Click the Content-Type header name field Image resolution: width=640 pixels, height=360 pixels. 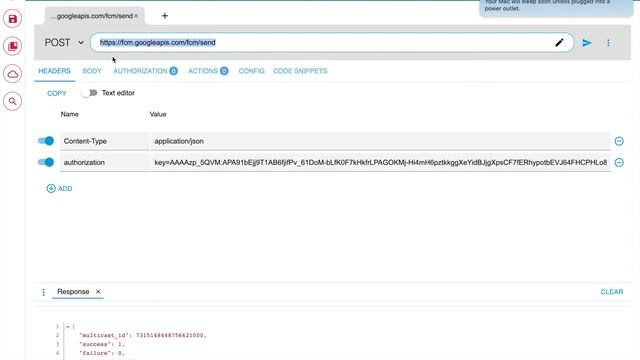coord(104,141)
